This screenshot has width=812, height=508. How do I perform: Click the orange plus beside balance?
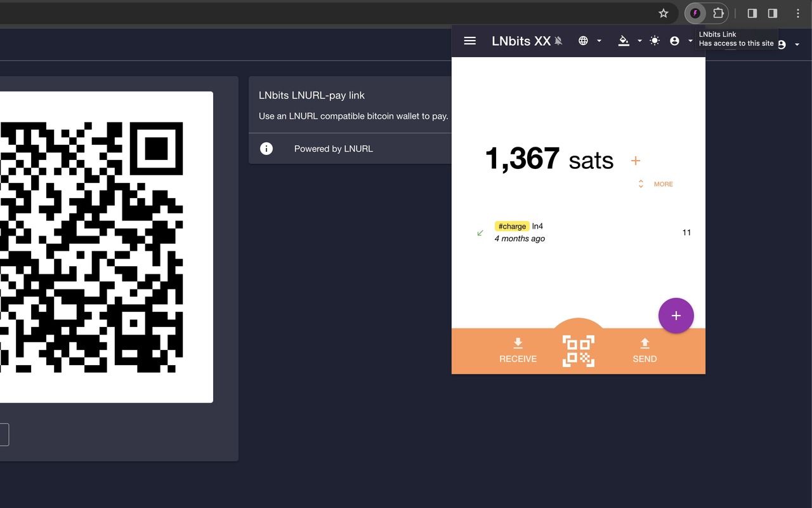tap(636, 161)
